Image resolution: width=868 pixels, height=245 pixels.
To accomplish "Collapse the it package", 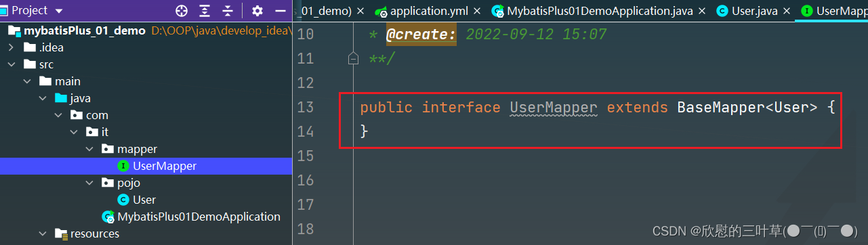I will coord(74,132).
